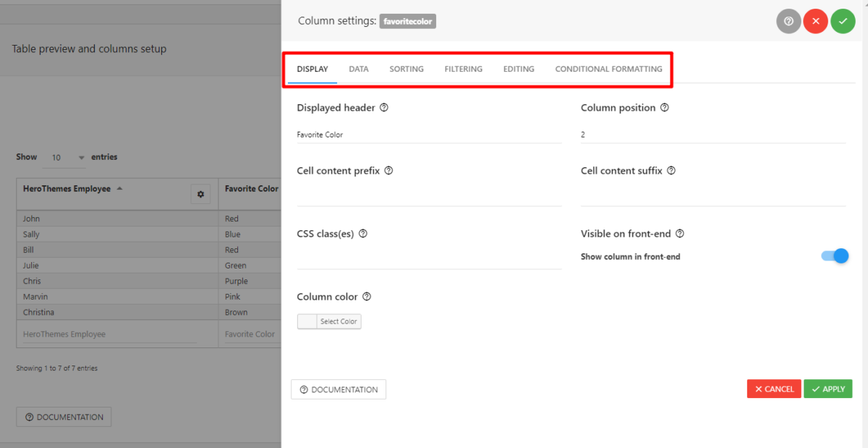This screenshot has height=448, width=868.
Task: Open the DOCUMENTATION button in the modal
Action: tap(338, 389)
